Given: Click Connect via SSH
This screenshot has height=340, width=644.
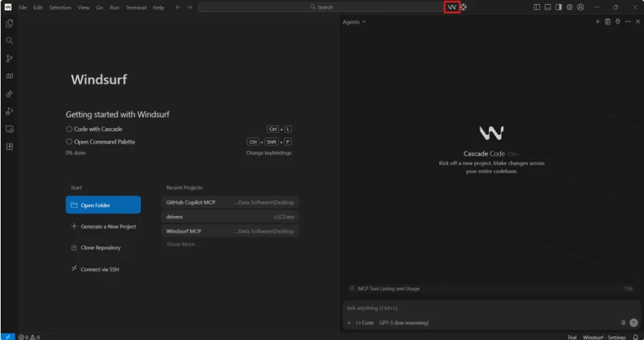Looking at the screenshot, I should click(95, 269).
